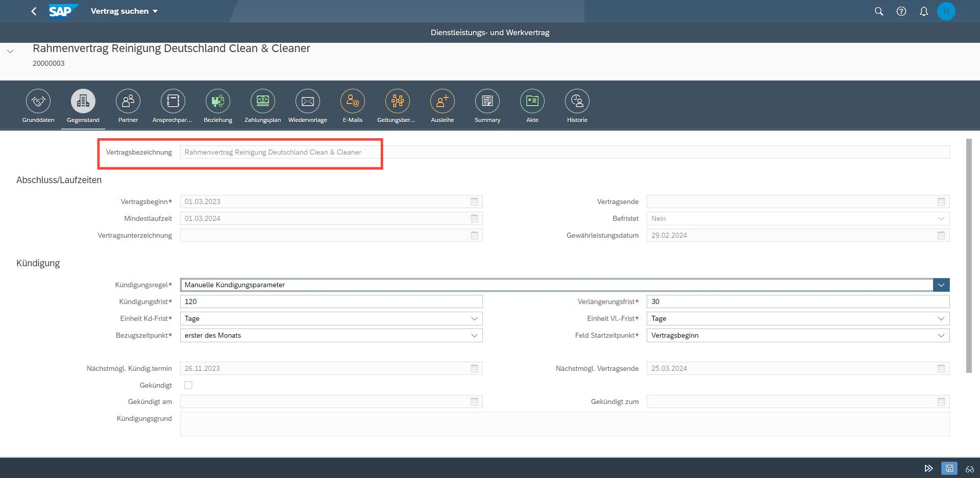The width and height of the screenshot is (980, 478).
Task: Click the Kündigungsfrist field with 120
Action: pos(331,301)
